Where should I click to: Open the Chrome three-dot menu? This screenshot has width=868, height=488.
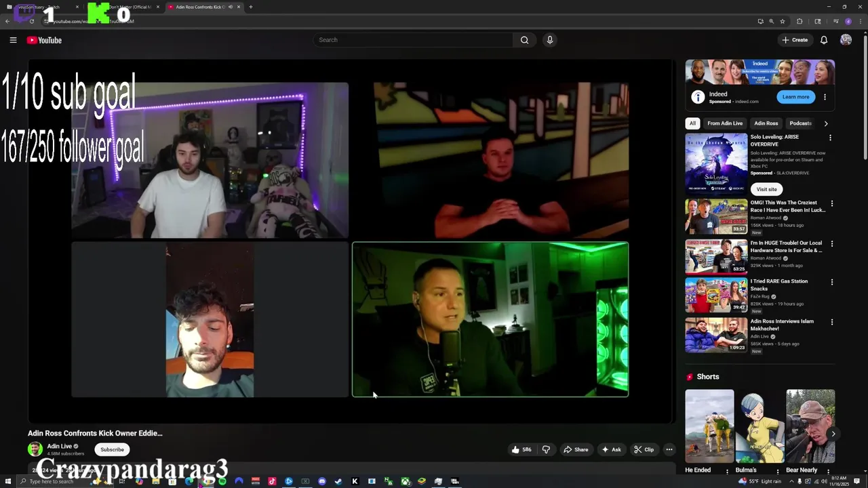coord(859,21)
